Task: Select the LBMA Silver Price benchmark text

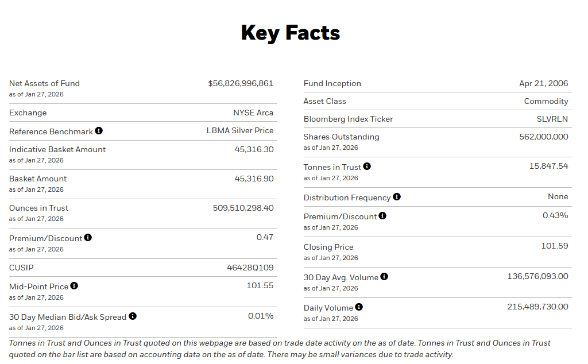Action: 240,130
